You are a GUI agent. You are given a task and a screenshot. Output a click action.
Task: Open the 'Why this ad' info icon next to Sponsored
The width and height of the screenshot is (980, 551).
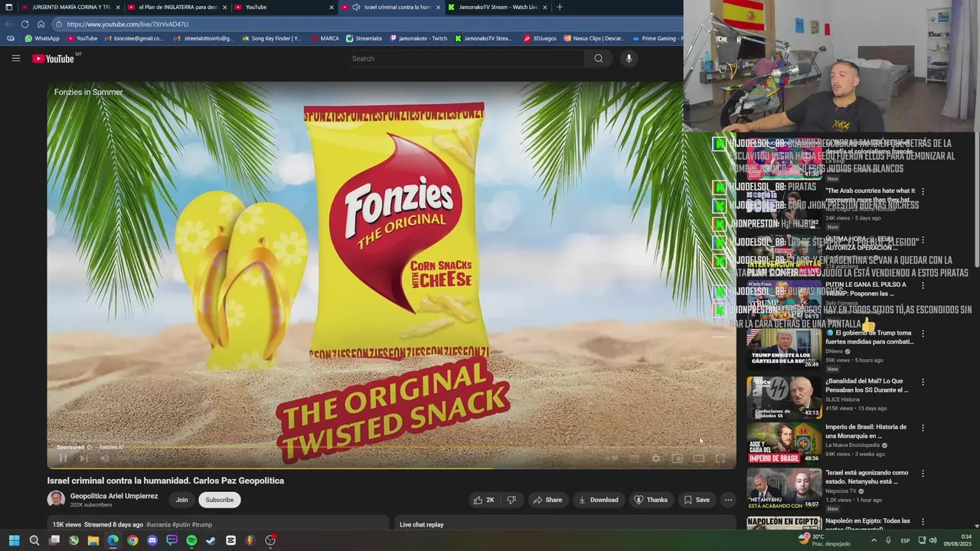(90, 447)
